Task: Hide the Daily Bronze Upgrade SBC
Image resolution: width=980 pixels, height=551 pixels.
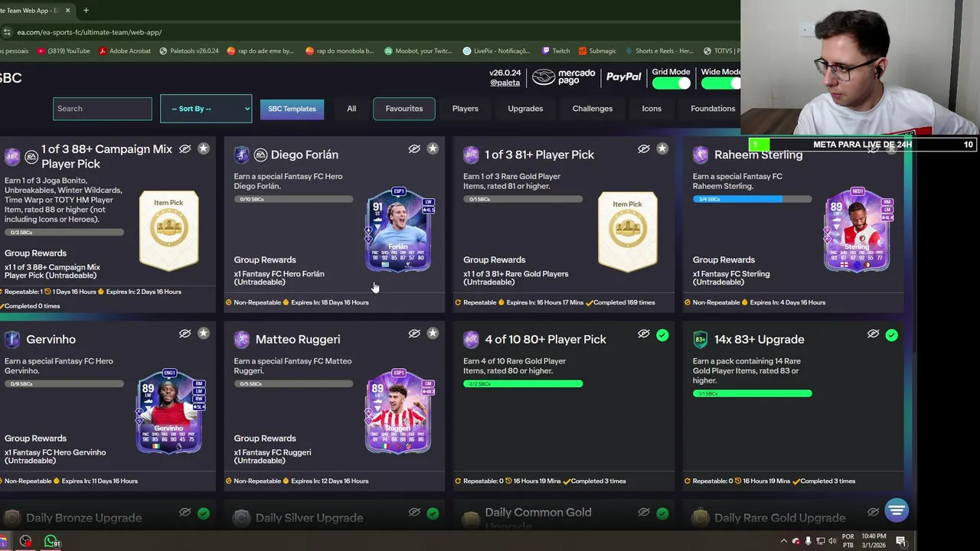Action: click(185, 512)
